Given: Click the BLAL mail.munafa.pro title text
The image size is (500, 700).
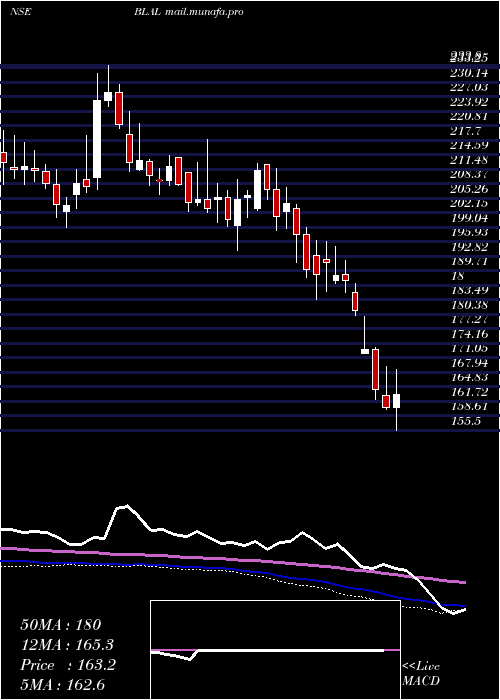Looking at the screenshot, I should [189, 12].
